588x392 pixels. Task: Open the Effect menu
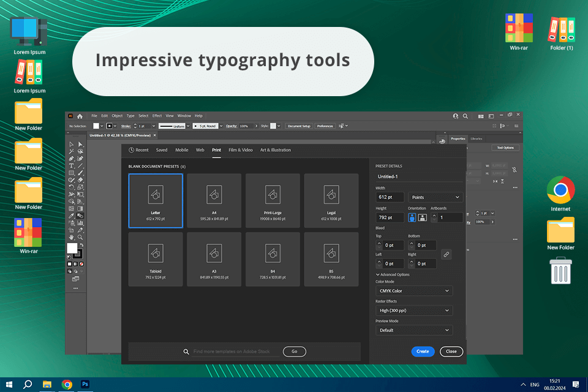pyautogui.click(x=157, y=116)
